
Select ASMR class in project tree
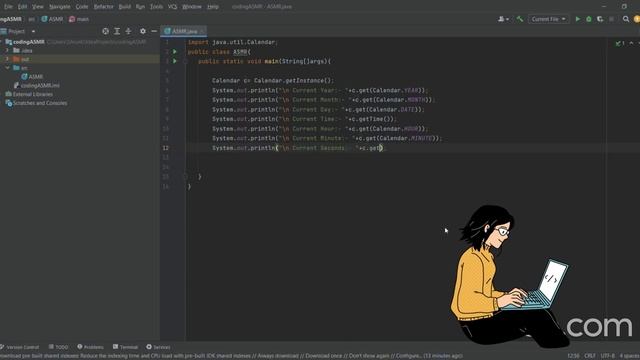32,77
